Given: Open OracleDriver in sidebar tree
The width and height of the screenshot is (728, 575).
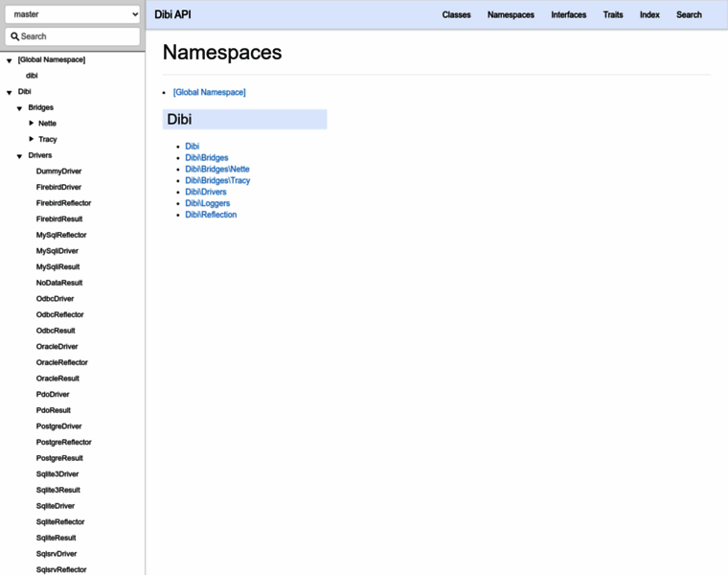Looking at the screenshot, I should tap(57, 347).
